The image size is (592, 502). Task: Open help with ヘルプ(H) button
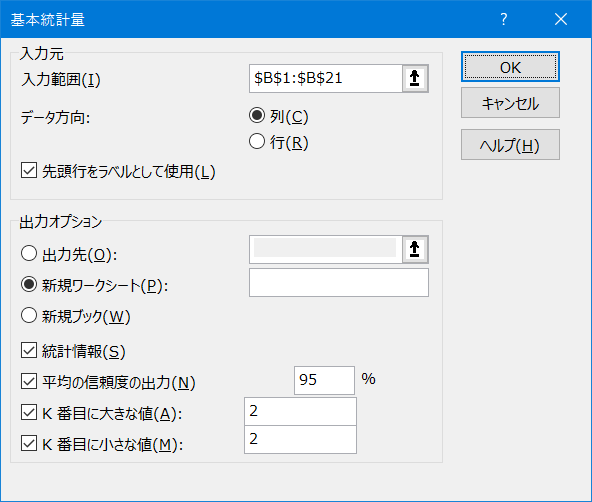(x=510, y=145)
